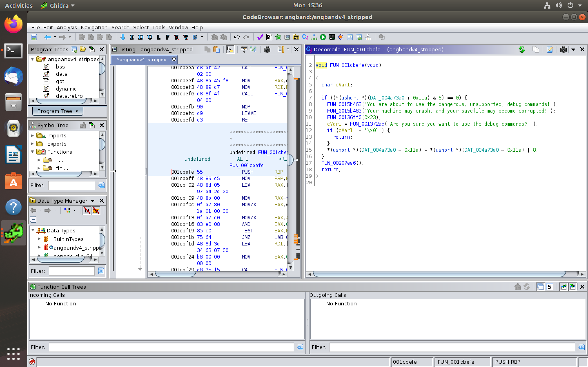This screenshot has height=367, width=588.
Task: Click Function Call Trees home icon
Action: (x=518, y=287)
